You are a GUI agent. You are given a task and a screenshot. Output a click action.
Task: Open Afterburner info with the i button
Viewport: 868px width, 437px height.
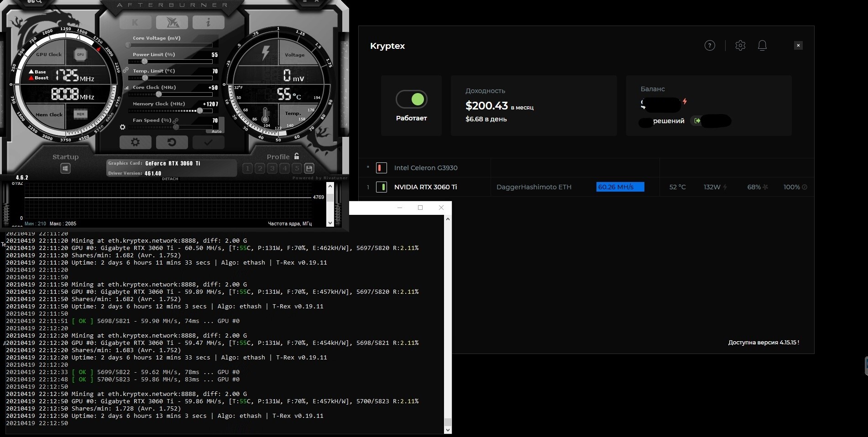(208, 22)
